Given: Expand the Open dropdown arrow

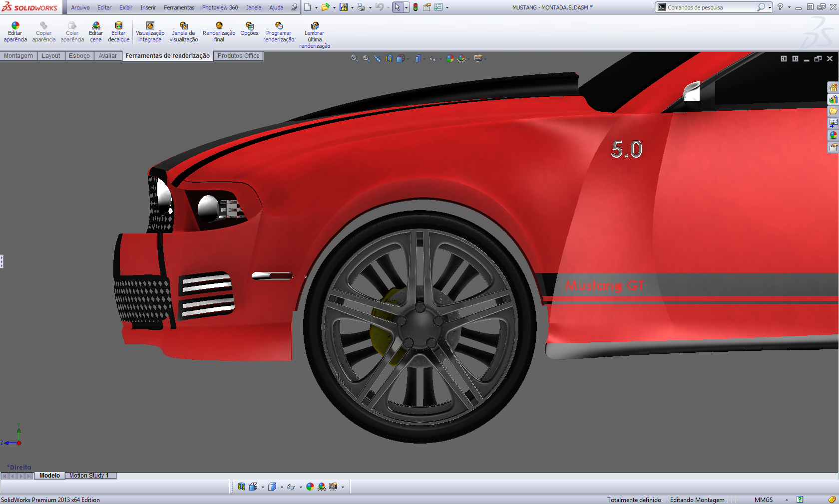Looking at the screenshot, I should click(334, 7).
